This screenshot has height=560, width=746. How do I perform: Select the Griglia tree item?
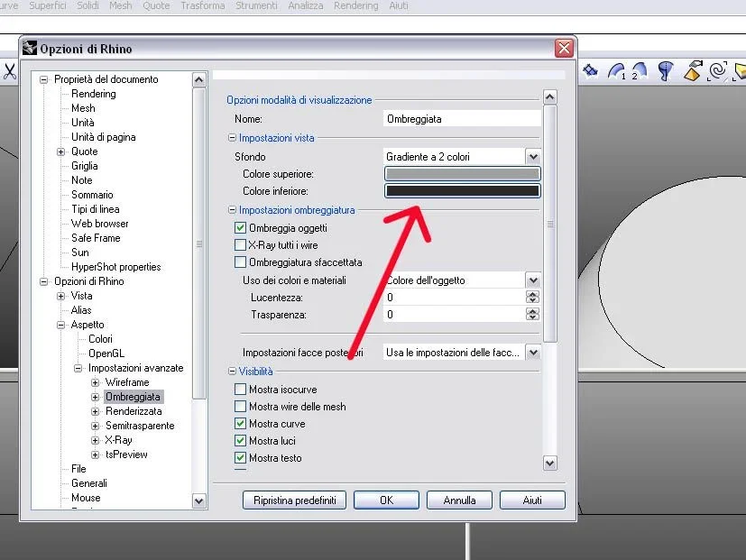coord(84,166)
